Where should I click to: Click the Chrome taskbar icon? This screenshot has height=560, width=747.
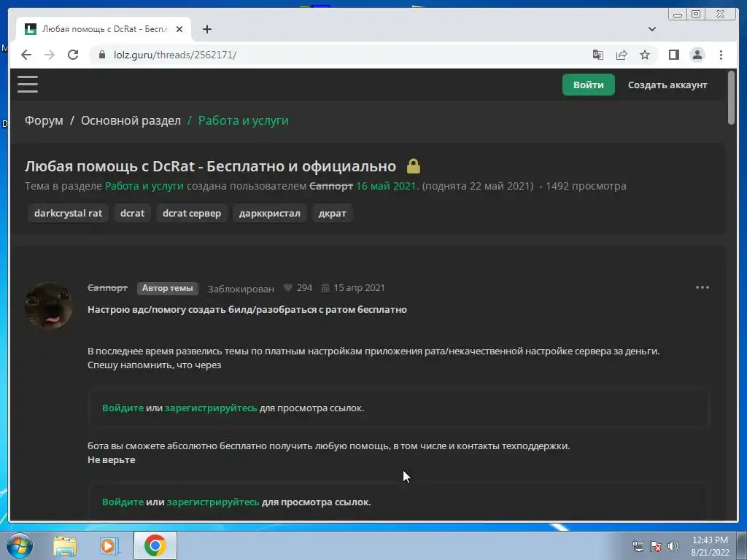coord(155,545)
